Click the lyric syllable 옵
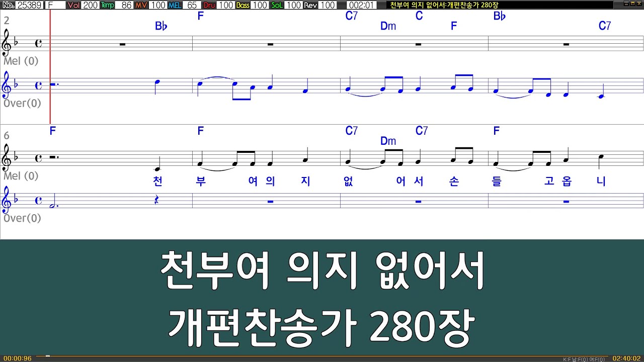The image size is (644, 362). click(567, 182)
